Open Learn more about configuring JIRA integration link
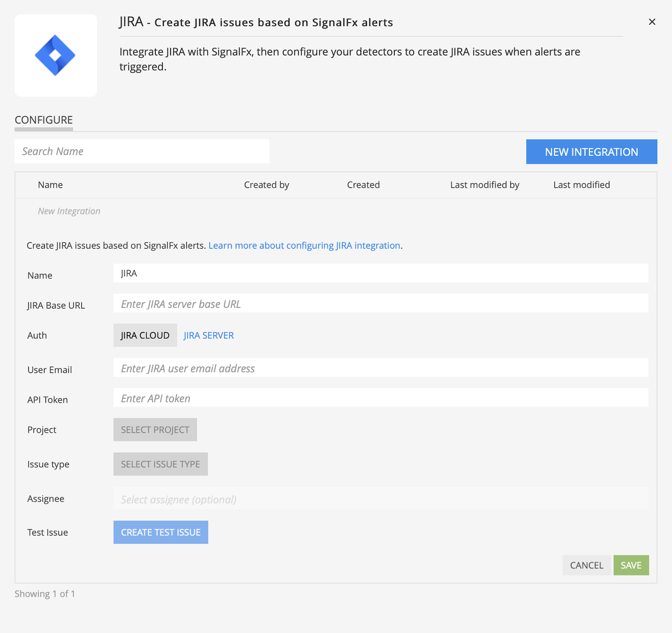Image resolution: width=672 pixels, height=633 pixels. pos(304,245)
